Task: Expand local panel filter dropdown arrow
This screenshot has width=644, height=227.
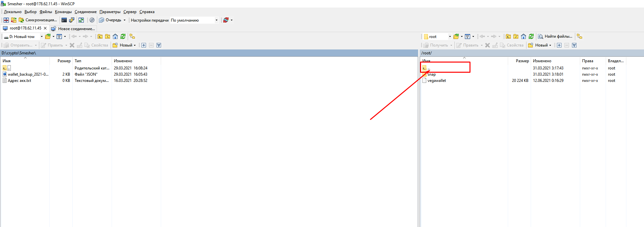Action: tap(65, 36)
